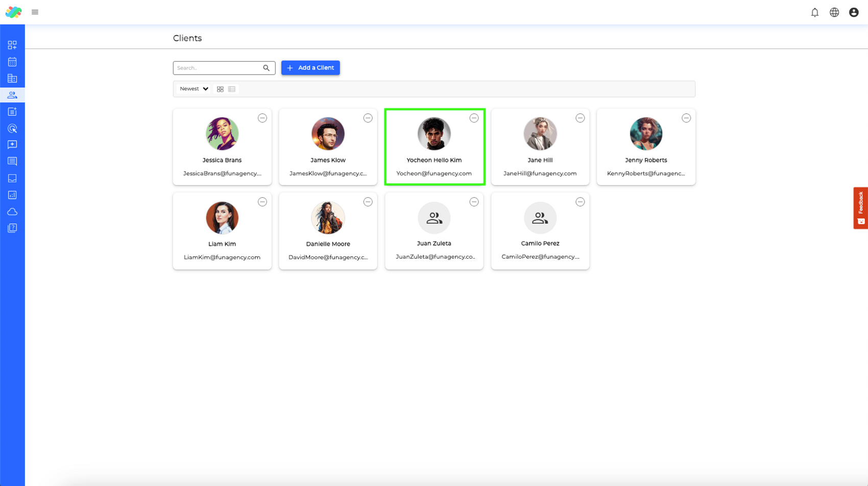Open the calendar from the sidebar
This screenshot has height=486, width=868.
click(x=12, y=62)
